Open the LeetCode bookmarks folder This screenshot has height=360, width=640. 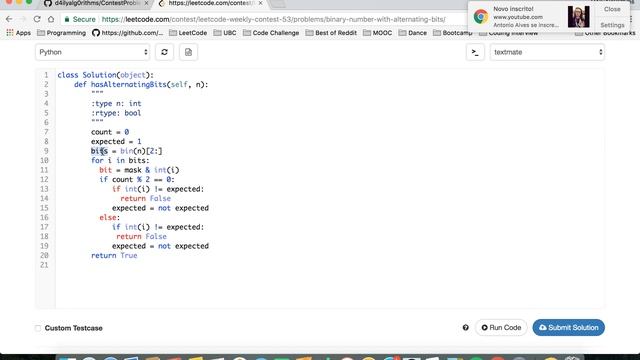[x=188, y=33]
